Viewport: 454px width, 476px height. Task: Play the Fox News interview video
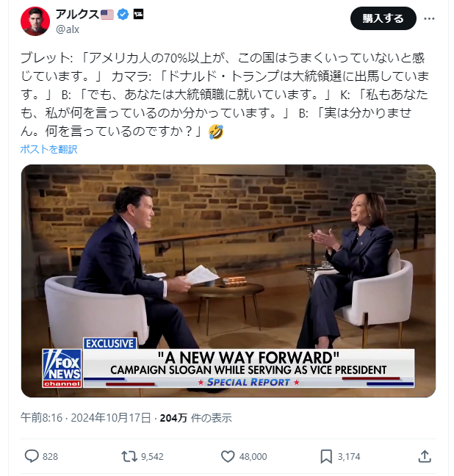point(228,281)
